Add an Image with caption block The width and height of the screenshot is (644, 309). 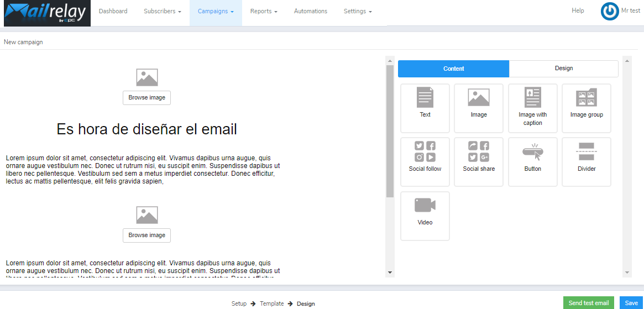pyautogui.click(x=533, y=108)
